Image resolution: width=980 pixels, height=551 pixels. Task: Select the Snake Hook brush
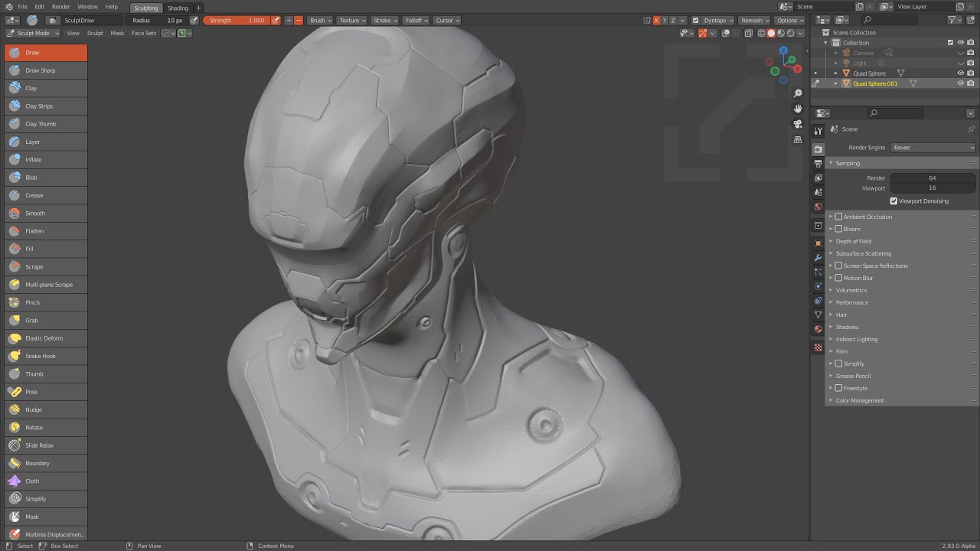pos(45,356)
